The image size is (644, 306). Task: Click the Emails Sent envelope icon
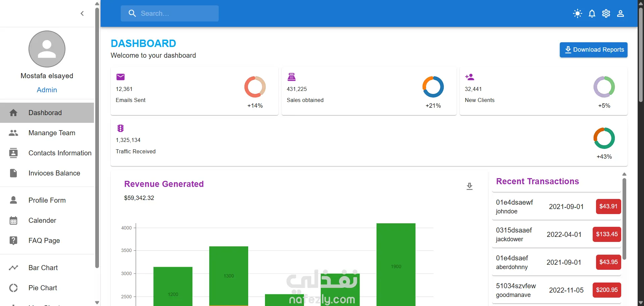[120, 77]
